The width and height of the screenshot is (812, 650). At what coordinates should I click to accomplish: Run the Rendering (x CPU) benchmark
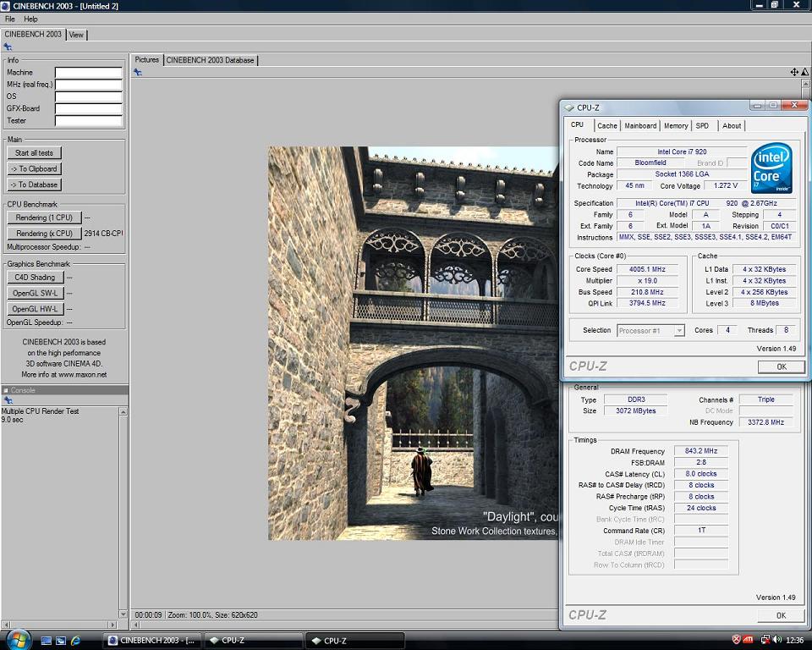click(44, 234)
